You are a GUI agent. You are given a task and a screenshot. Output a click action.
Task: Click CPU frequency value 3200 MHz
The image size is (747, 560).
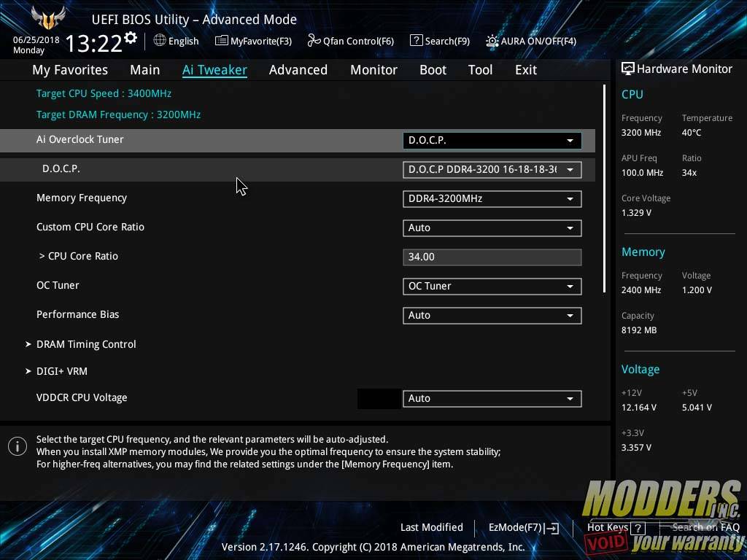point(641,133)
